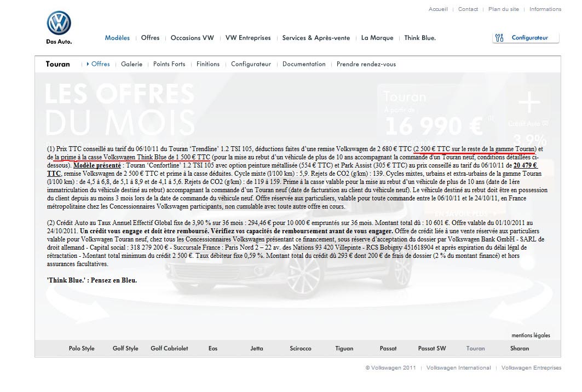Open Services & Après-vente menu
582x392 pixels.
[316, 38]
